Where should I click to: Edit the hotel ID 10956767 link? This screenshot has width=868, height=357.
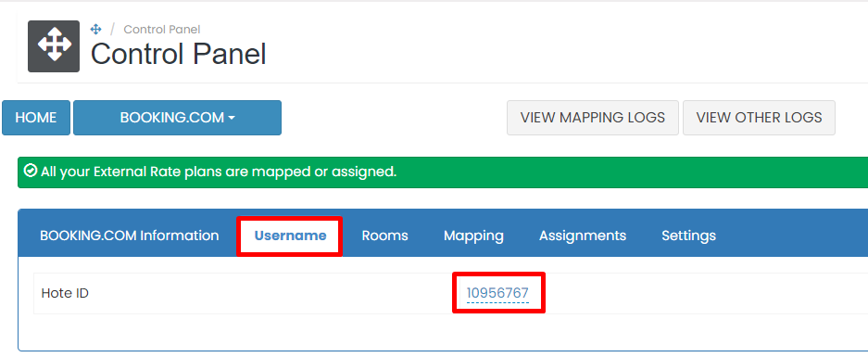click(497, 293)
